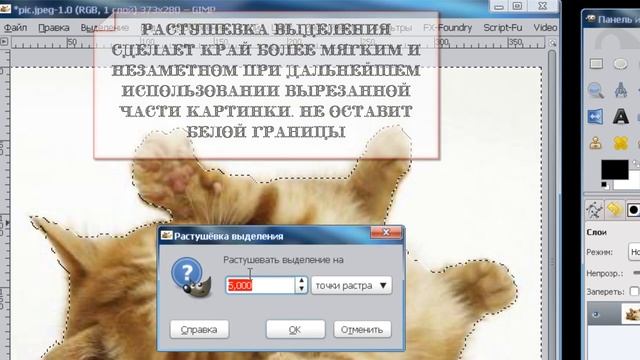Select the Ellipse Select tool in toolbox
Image resolution: width=640 pixels, height=360 pixels.
tap(620, 64)
